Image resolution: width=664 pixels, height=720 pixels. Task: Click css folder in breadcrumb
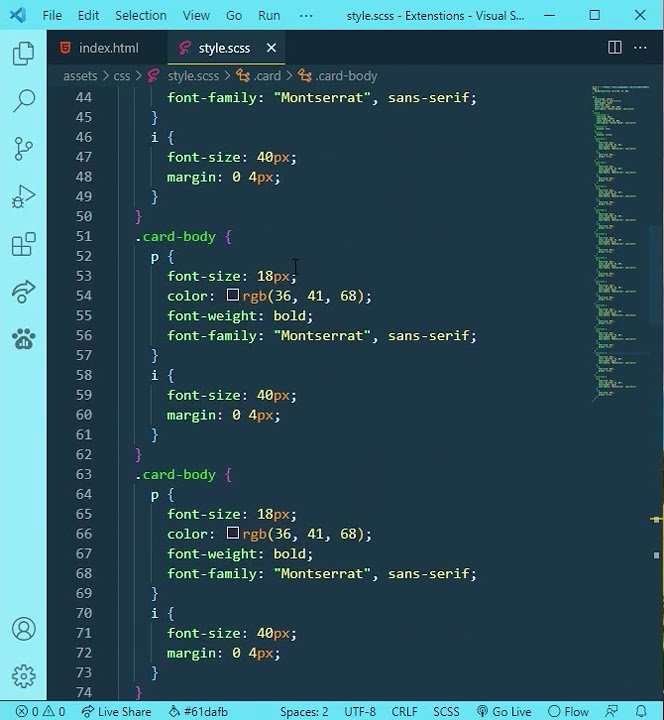(x=122, y=76)
